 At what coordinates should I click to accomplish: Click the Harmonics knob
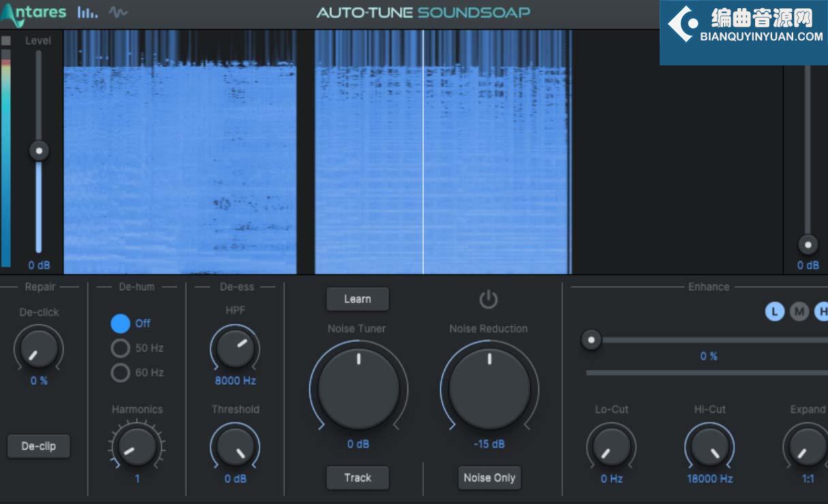(x=137, y=445)
